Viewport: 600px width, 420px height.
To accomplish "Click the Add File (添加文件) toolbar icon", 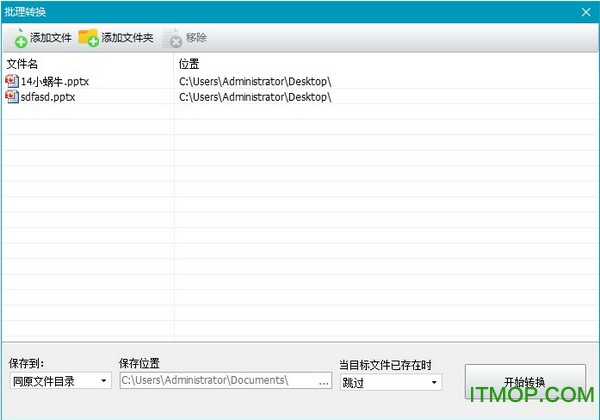I will [x=19, y=38].
